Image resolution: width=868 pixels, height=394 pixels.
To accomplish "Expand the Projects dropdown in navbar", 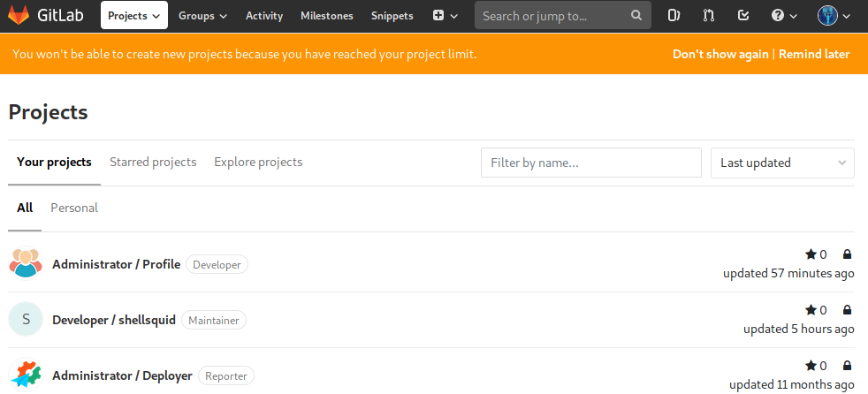I will pos(134,16).
